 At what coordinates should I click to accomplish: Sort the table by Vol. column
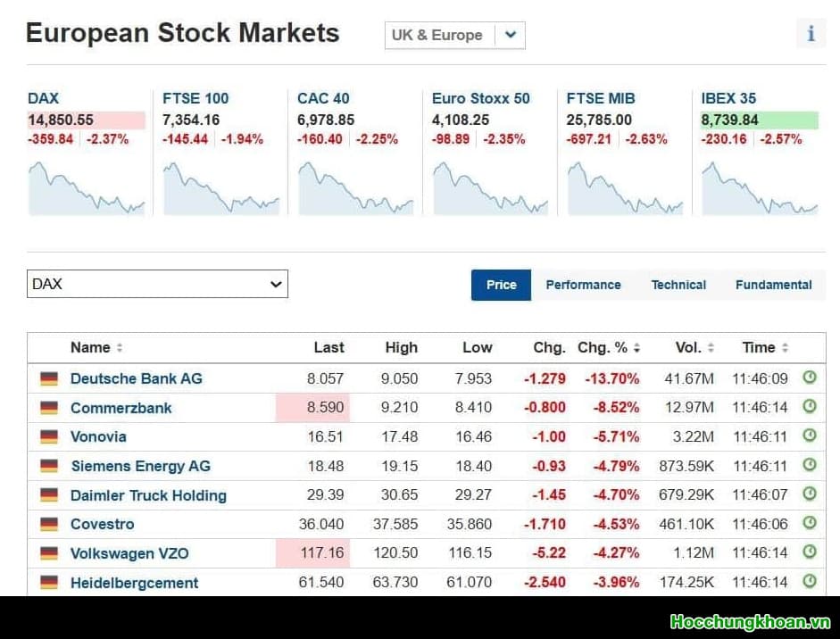coord(694,348)
